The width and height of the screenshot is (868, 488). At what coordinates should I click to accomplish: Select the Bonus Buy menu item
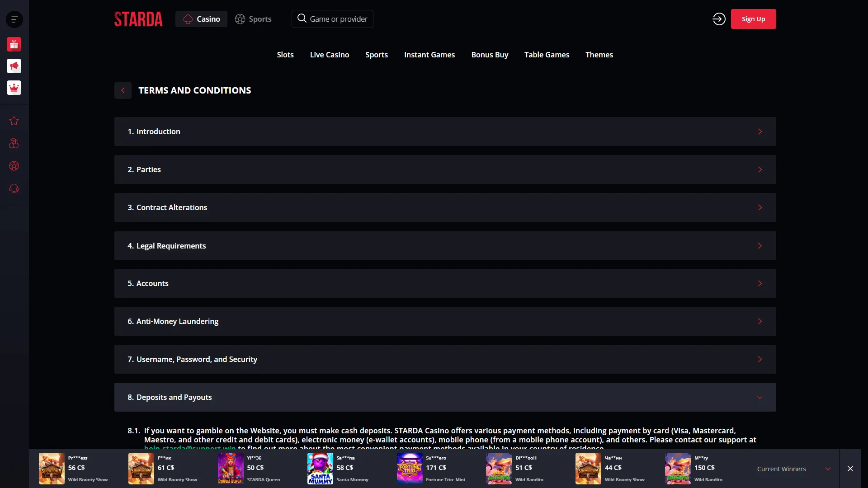tap(490, 55)
